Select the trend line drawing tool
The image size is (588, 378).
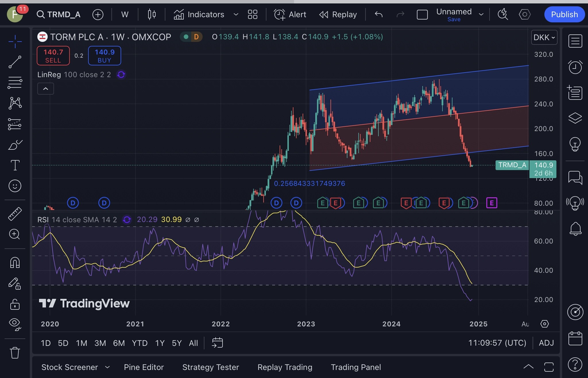point(15,62)
